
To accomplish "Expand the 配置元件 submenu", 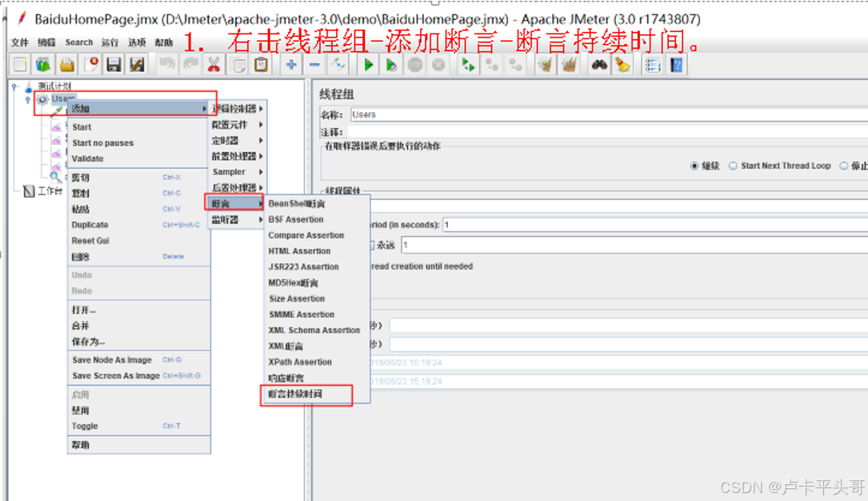I will tap(237, 125).
